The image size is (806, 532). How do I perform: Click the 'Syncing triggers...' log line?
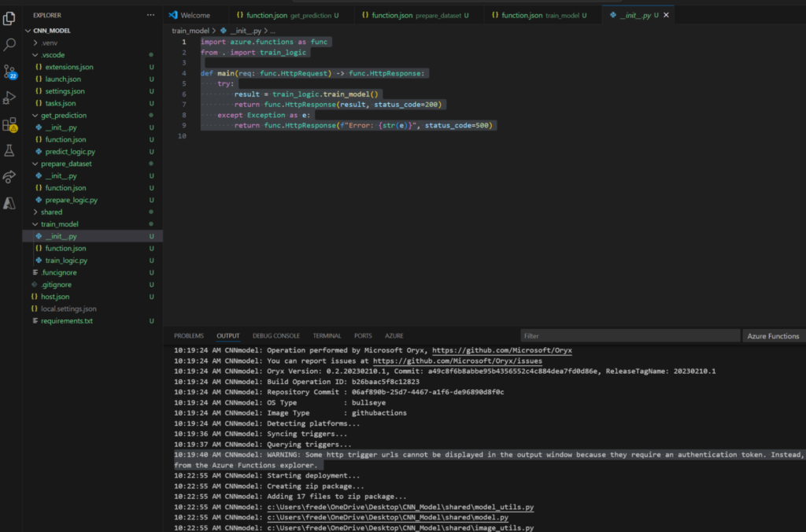click(x=260, y=434)
